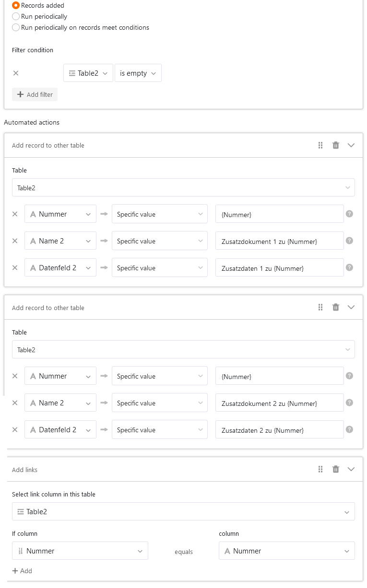Collapse the first Add record action panel

(351, 145)
